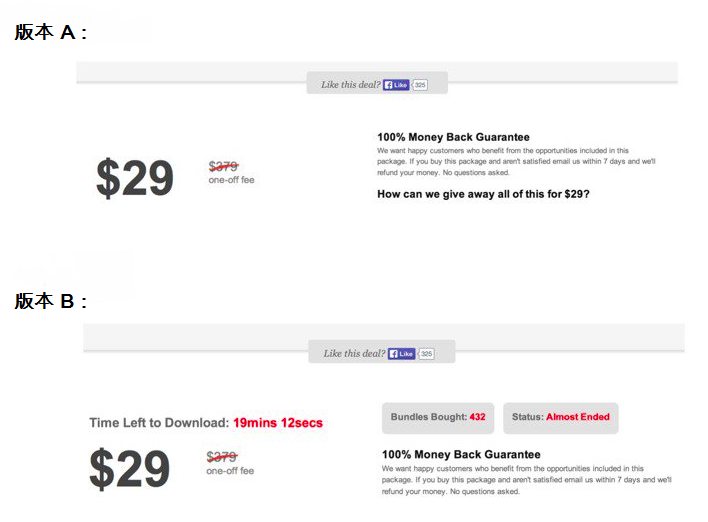
Task: Click crossed-out $379 price in version B
Action: (x=221, y=457)
